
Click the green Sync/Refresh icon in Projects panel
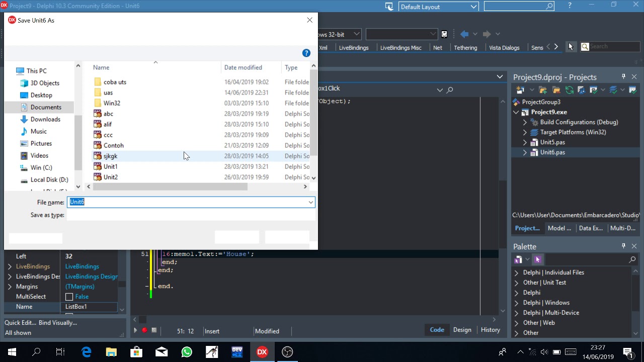pyautogui.click(x=570, y=90)
